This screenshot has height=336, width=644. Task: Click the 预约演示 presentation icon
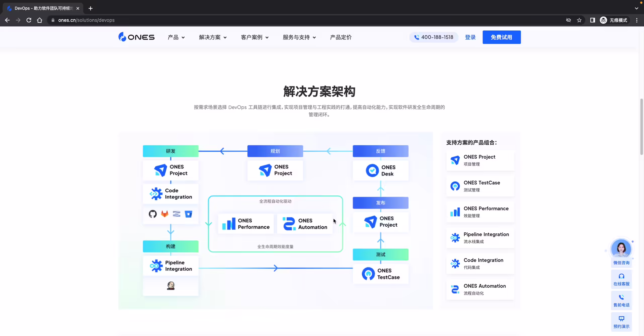pos(621,319)
